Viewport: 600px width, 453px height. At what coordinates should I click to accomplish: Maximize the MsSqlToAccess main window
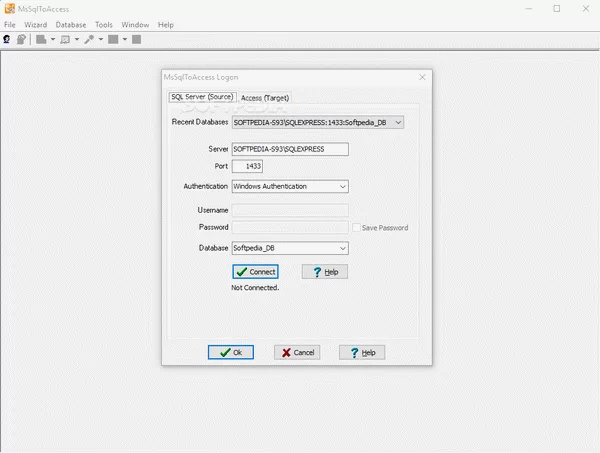[557, 8]
